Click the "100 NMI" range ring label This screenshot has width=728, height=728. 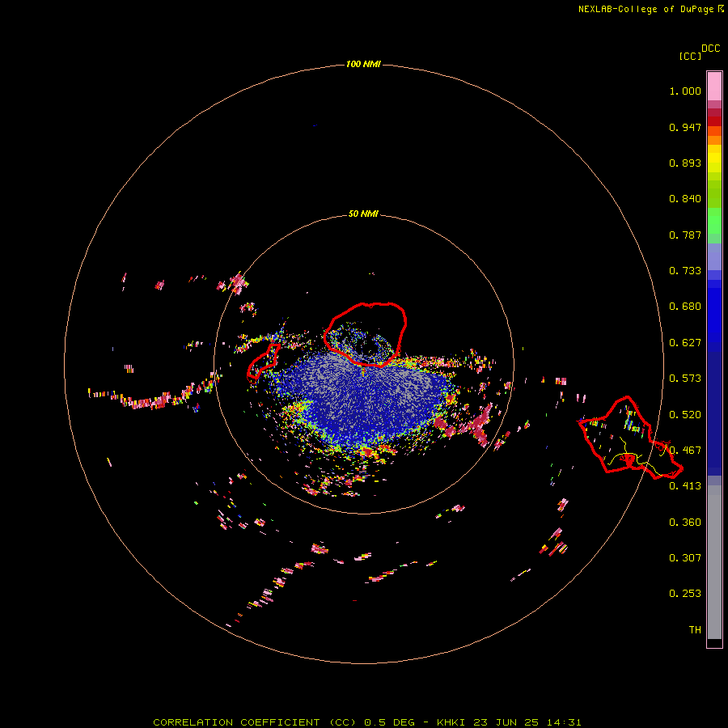pos(363,64)
